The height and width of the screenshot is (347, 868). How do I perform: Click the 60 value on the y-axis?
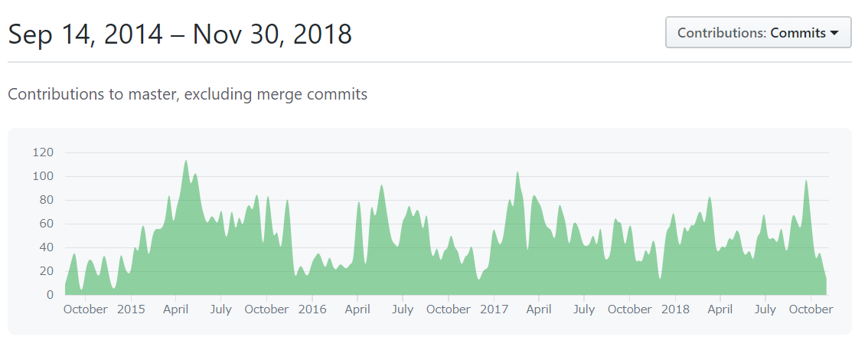(x=46, y=224)
